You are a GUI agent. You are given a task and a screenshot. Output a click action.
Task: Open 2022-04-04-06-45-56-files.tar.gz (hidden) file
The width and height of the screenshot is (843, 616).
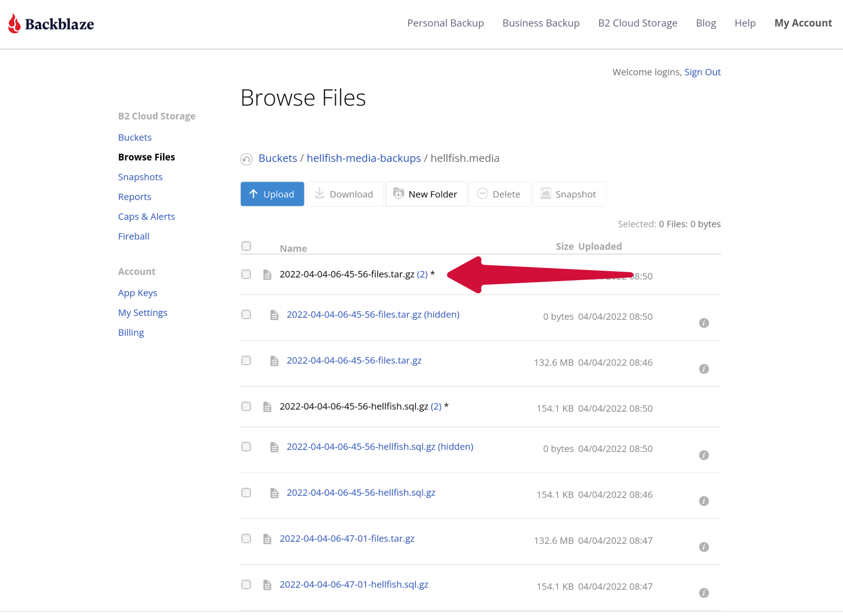pyautogui.click(x=373, y=314)
